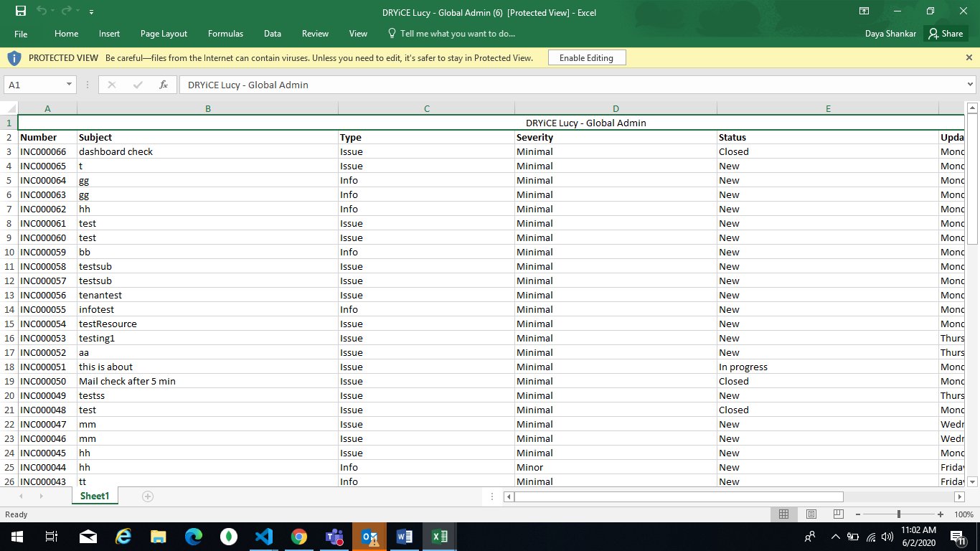Screen dimensions: 980x551
Task: Expand the Name Box dropdown
Action: [x=69, y=85]
